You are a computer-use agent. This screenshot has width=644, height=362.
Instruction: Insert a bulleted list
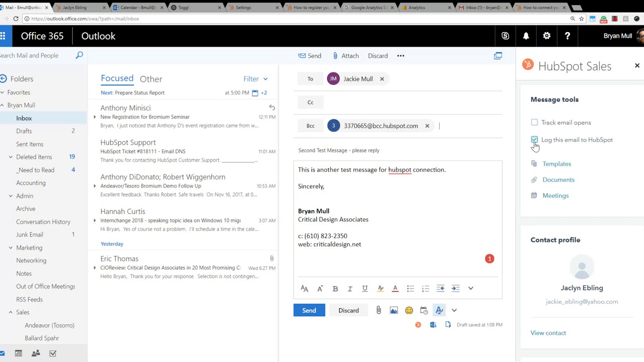[x=411, y=289]
